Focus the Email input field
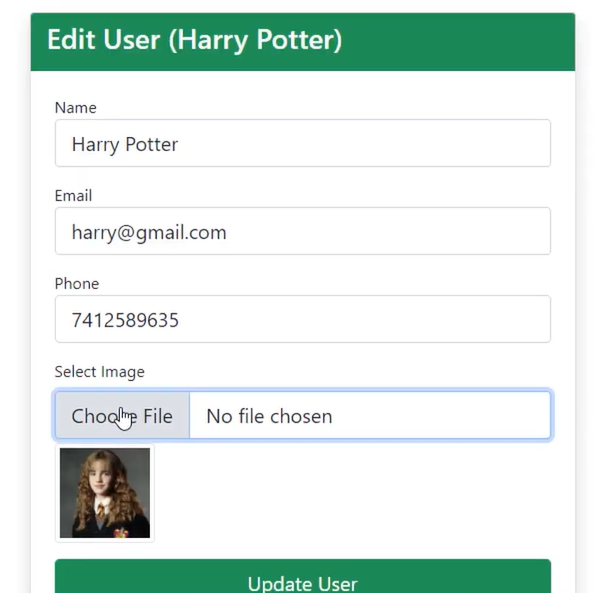Viewport: 595px width, 593px height. (302, 231)
